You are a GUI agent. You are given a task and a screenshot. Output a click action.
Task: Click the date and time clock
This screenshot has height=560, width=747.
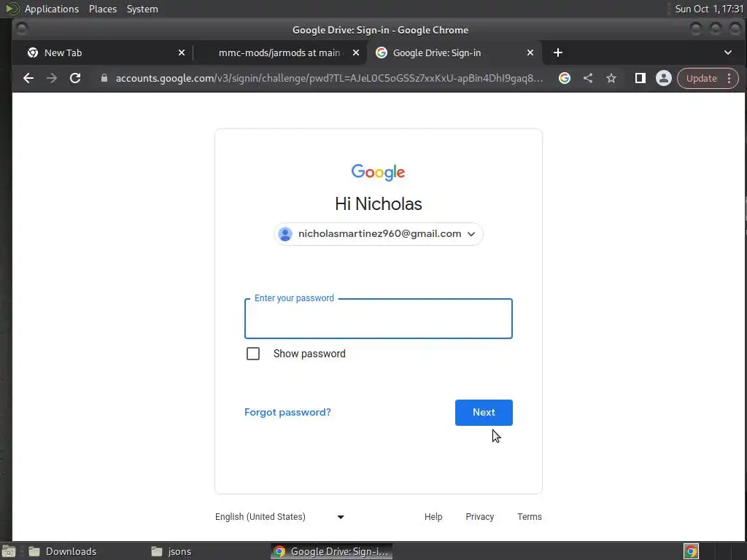[709, 9]
